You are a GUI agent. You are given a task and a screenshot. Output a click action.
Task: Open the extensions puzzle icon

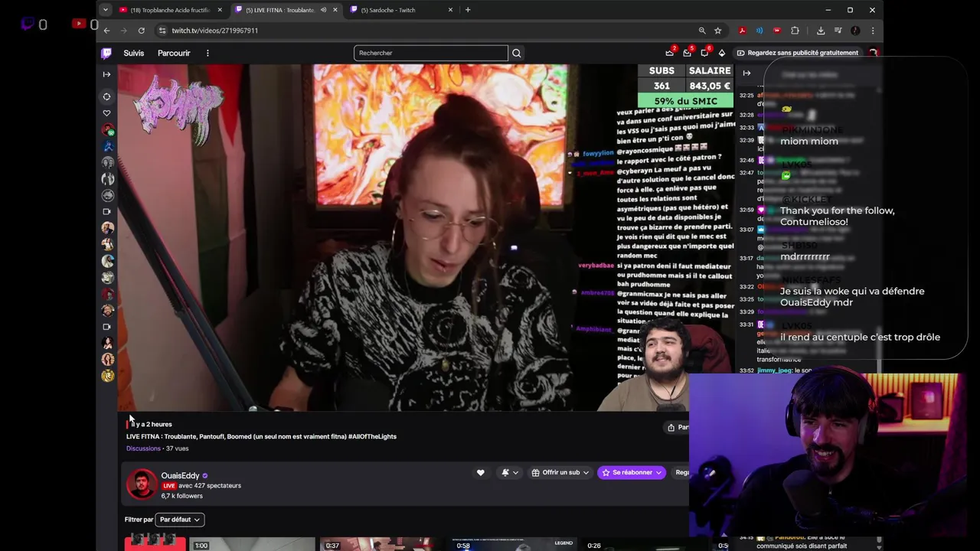(795, 31)
